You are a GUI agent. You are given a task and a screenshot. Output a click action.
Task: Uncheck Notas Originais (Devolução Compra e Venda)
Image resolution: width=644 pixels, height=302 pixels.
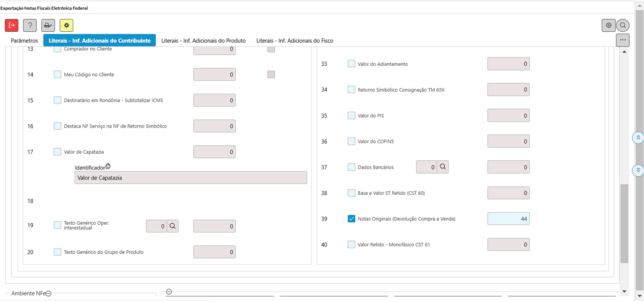pos(352,219)
